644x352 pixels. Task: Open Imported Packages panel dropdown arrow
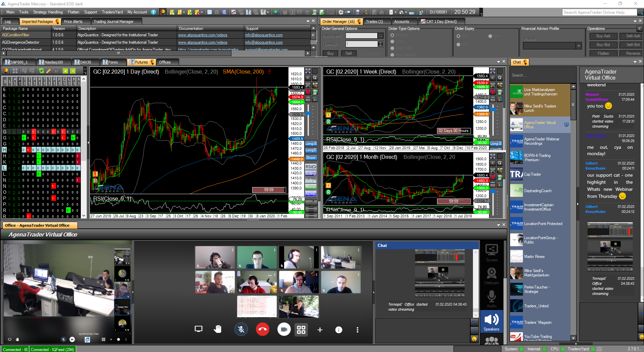308,21
